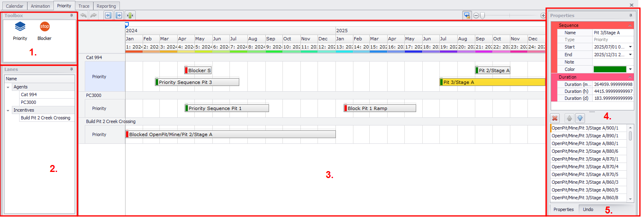This screenshot has height=220, width=644.
Task: Click the Jan 2025 month header
Action: click(x=344, y=39)
